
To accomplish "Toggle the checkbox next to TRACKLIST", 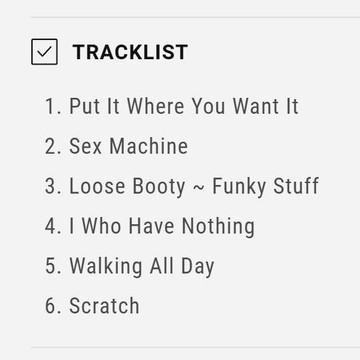I will 44,52.
